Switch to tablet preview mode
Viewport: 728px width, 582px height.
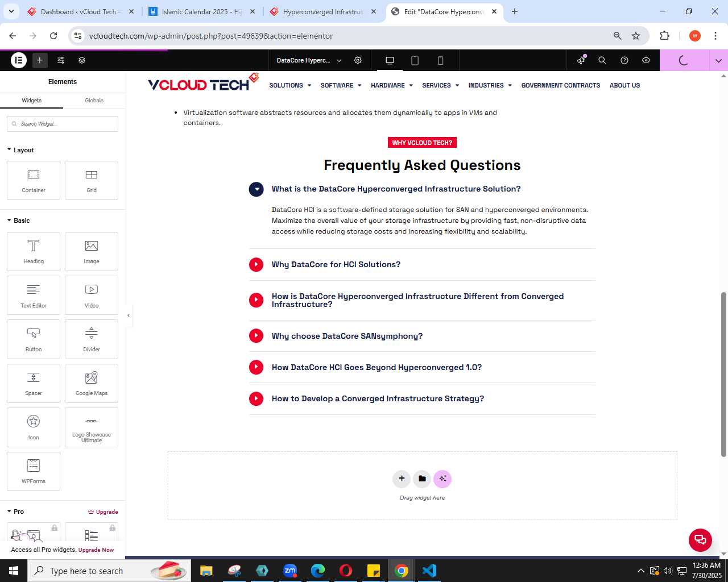(x=415, y=60)
